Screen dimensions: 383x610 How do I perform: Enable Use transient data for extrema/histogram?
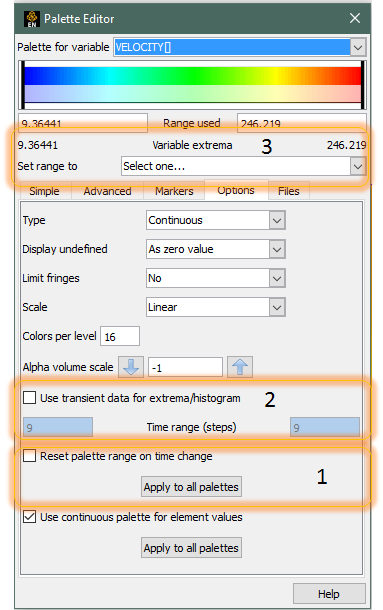(x=30, y=398)
